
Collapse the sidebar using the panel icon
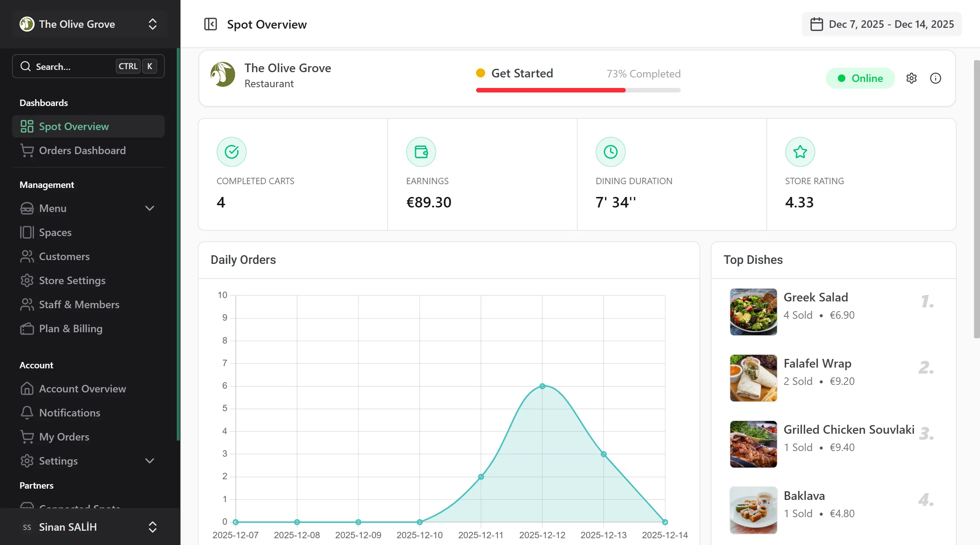[211, 24]
